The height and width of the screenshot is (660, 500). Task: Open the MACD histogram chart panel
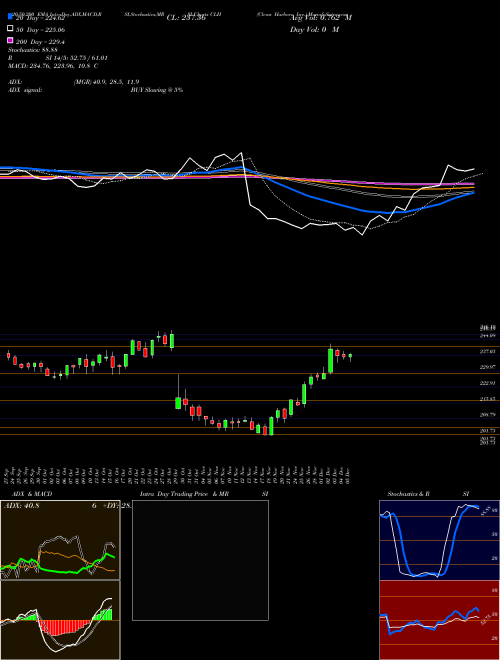click(x=60, y=620)
